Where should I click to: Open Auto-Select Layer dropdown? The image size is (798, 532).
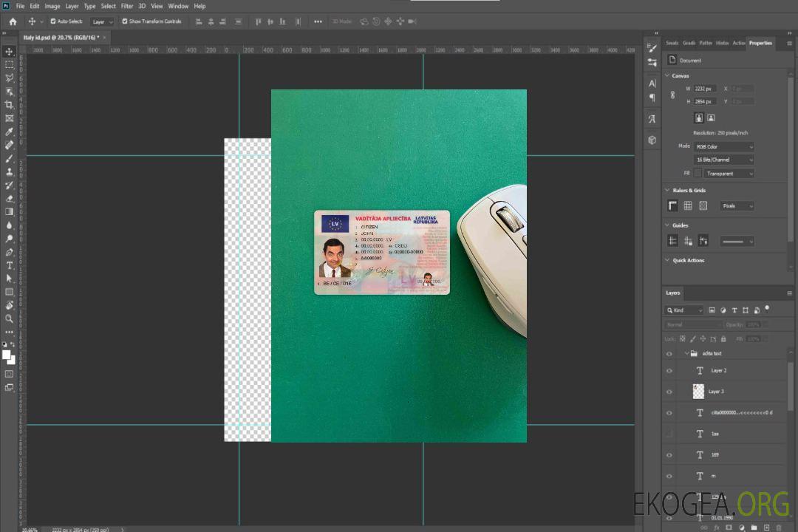[102, 22]
